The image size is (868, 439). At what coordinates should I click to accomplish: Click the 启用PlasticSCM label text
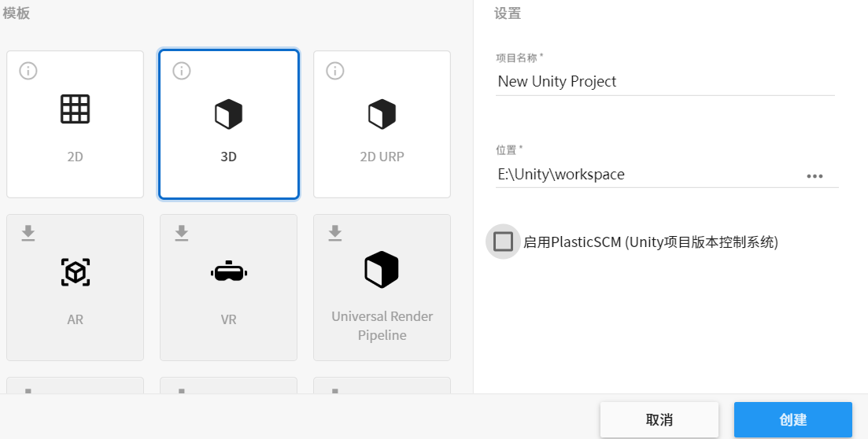point(651,242)
